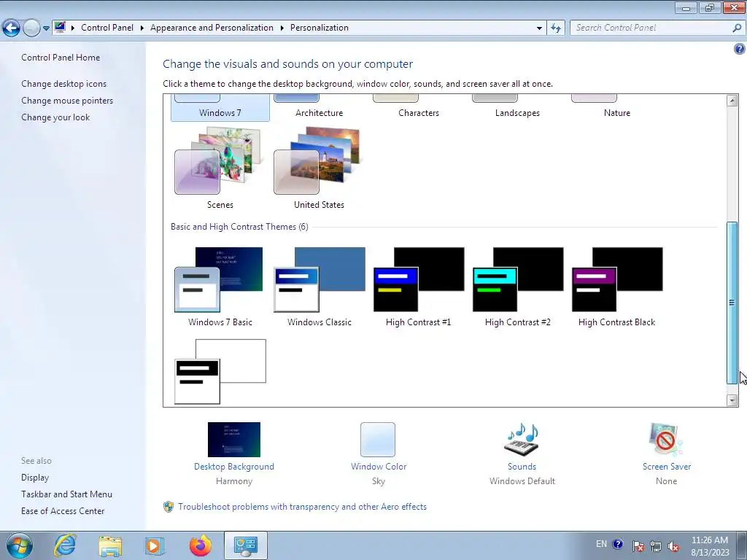Click the themes list scroll up arrow

[x=732, y=101]
